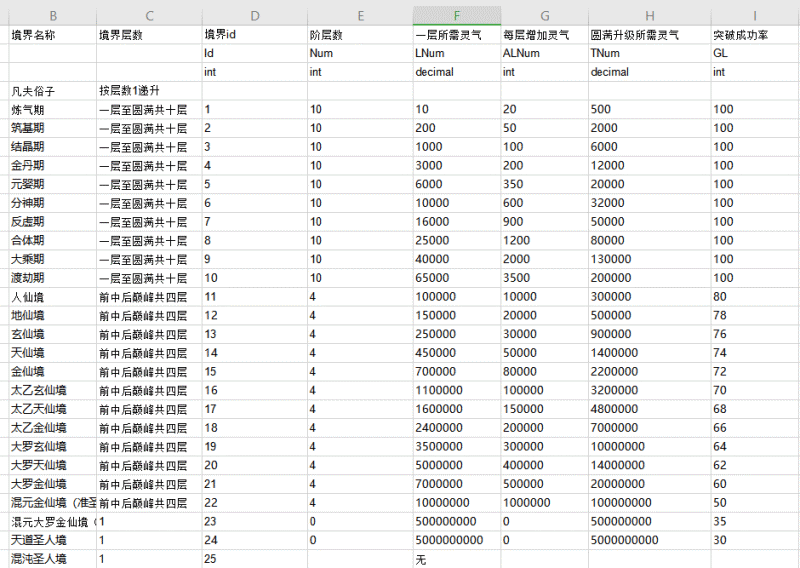This screenshot has height=568, width=800.
Task: Select the '元婴期' cell
Action: coord(53,184)
